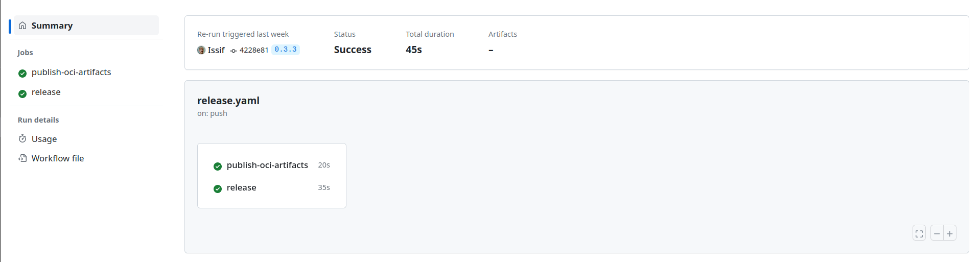Viewport: 980px width, 262px height.
Task: Zoom in the workflow graph
Action: [950, 233]
